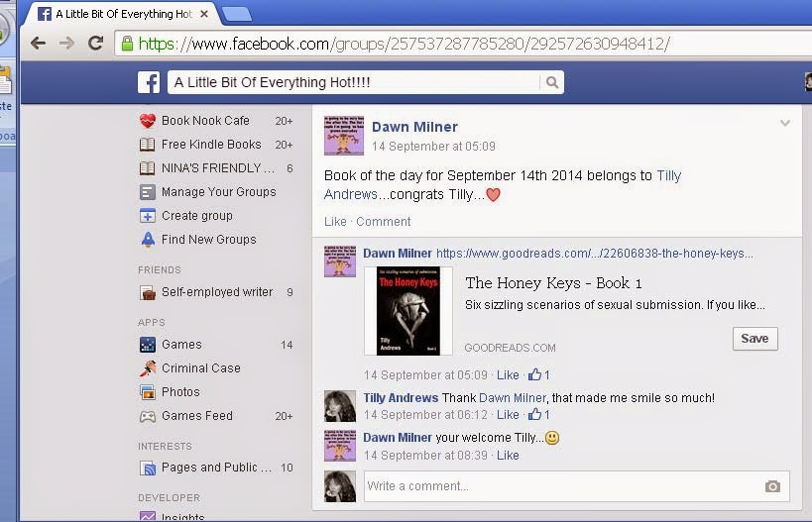Viewport: 812px width, 522px height.
Task: Close the A Little Bit Of Everything tab
Action: tap(204, 14)
